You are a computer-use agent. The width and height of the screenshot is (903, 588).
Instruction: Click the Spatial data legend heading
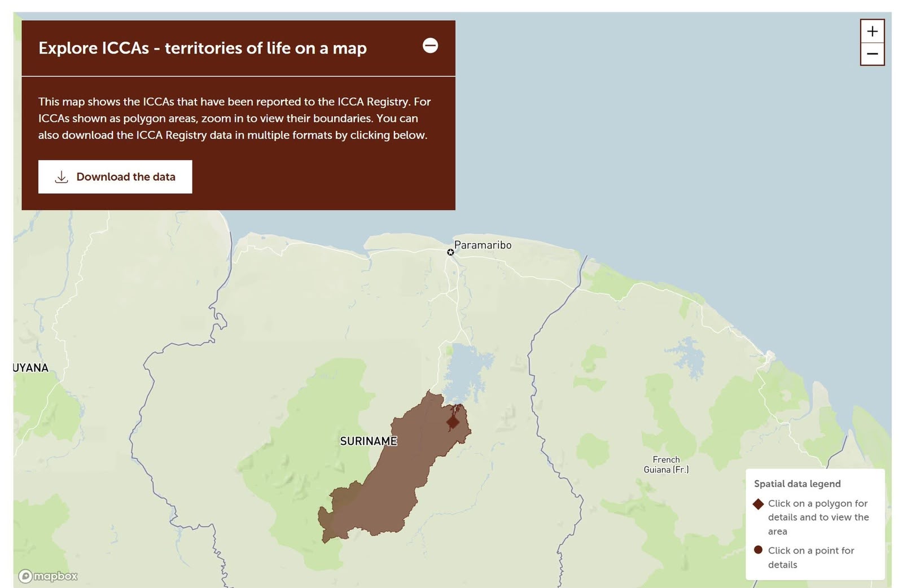(x=797, y=484)
